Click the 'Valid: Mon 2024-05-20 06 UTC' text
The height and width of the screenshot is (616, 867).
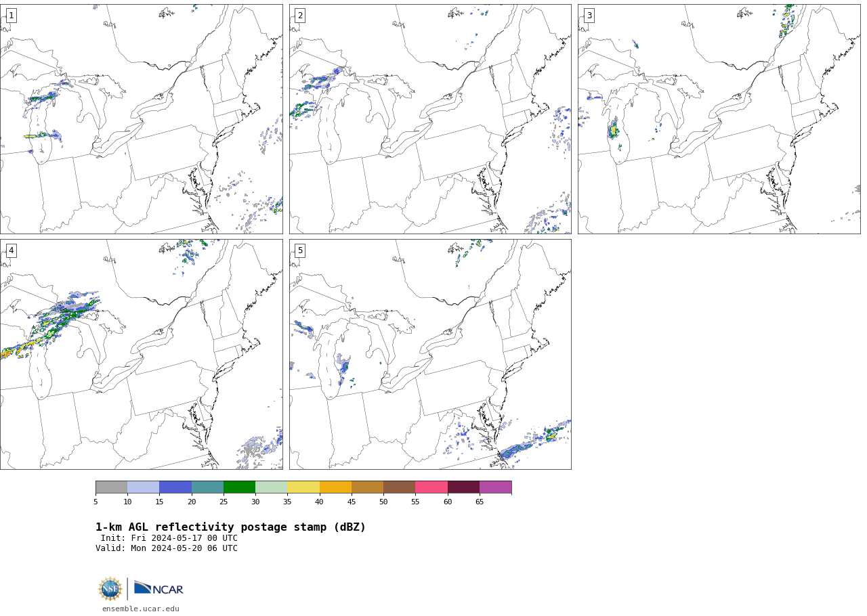click(167, 549)
